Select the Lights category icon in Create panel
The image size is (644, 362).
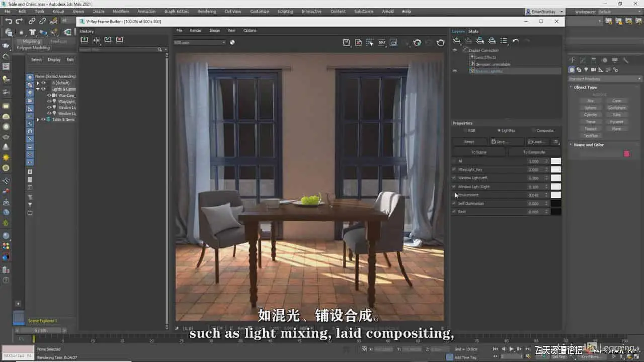pyautogui.click(x=586, y=70)
